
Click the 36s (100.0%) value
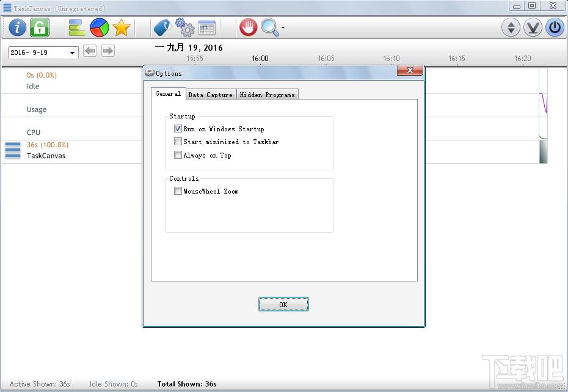[48, 145]
